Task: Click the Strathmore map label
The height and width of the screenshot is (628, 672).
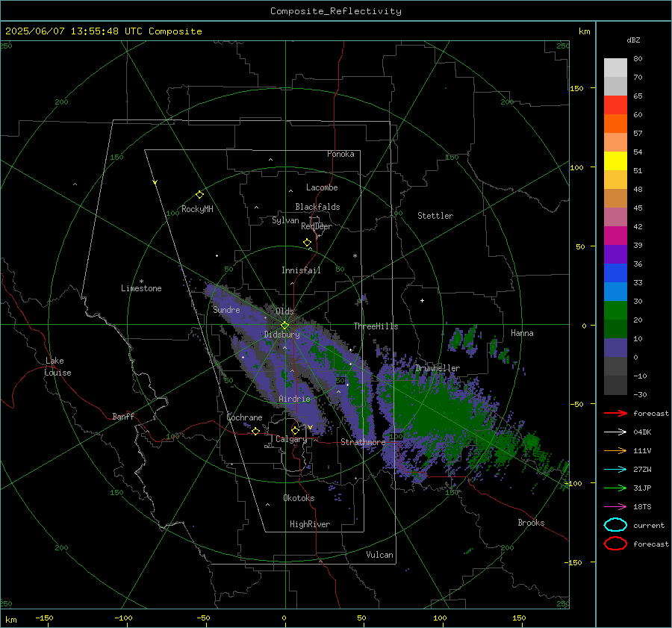Action: click(x=363, y=442)
